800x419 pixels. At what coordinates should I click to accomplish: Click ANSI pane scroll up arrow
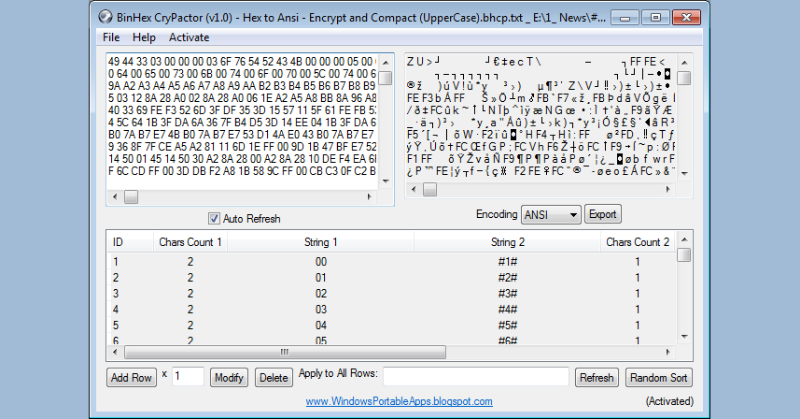coord(684,62)
